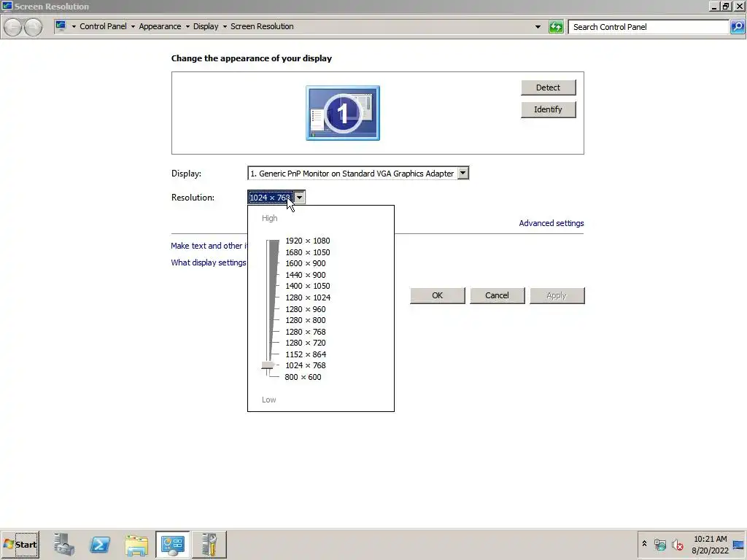Click the muted volume tray icon
The width and height of the screenshot is (747, 560).
click(677, 544)
